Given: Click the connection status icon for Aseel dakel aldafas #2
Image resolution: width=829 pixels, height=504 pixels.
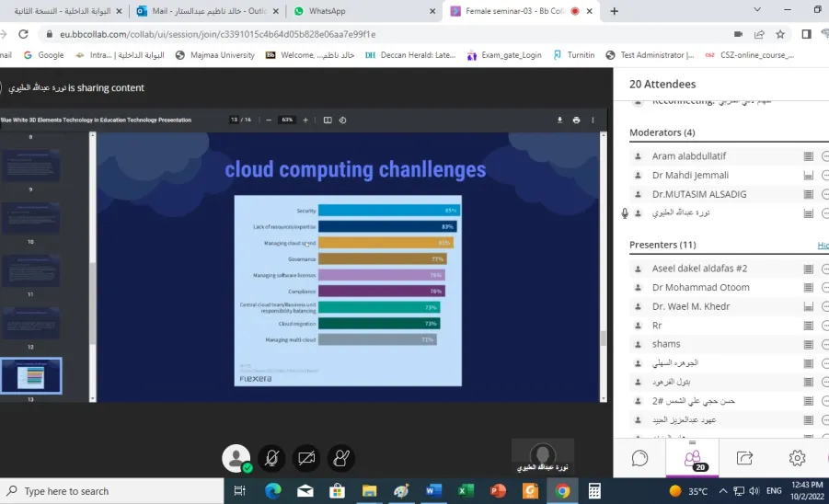Looking at the screenshot, I should click(808, 269).
